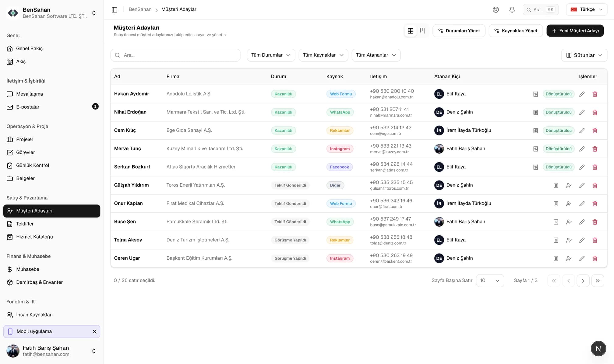614x364 pixels.
Task: Create quote for Buse Şen
Action: coord(556,222)
